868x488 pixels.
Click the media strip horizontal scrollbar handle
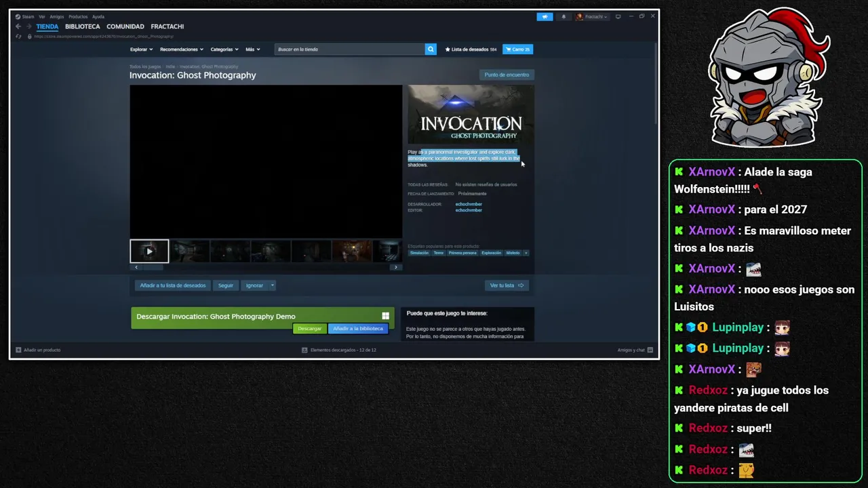tap(153, 267)
